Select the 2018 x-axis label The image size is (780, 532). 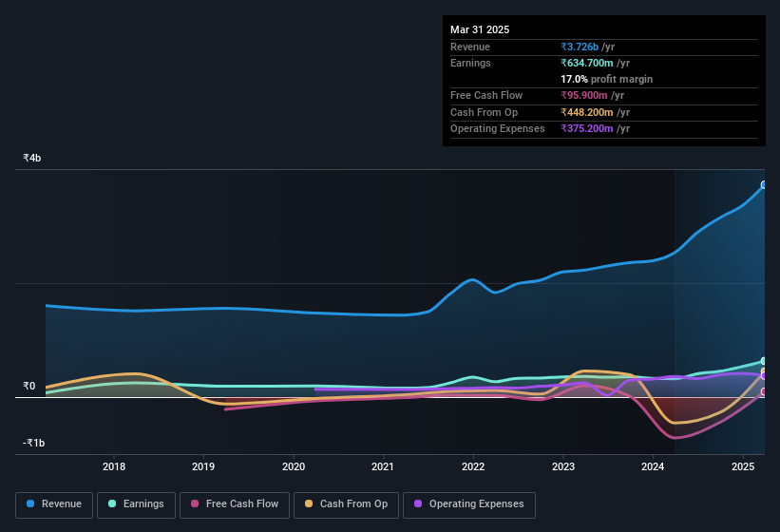(x=114, y=466)
